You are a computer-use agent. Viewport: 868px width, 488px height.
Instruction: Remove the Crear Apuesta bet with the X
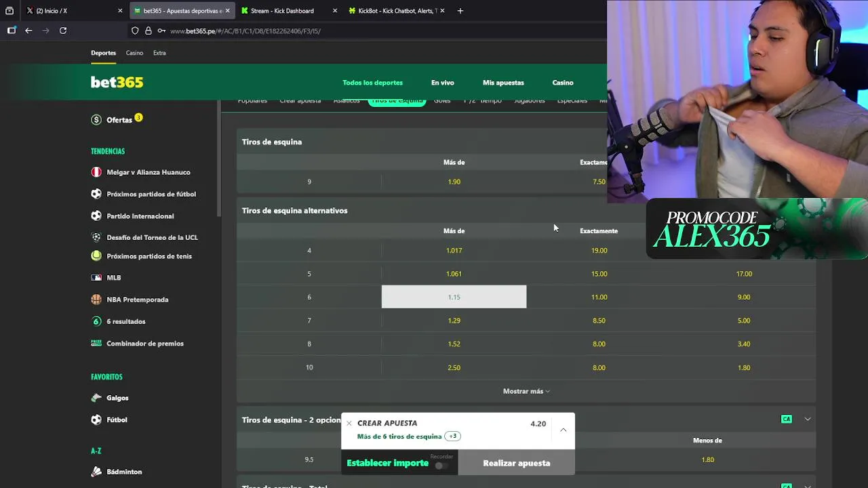[x=349, y=423]
